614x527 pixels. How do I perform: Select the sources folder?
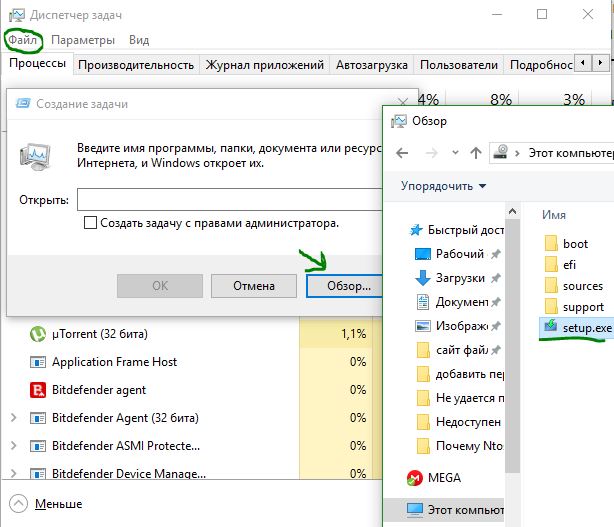tap(574, 286)
